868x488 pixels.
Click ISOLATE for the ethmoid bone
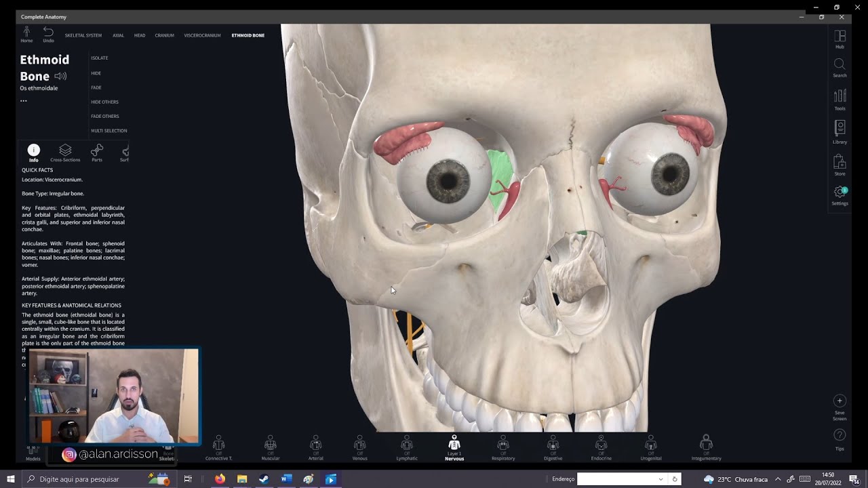tap(100, 58)
